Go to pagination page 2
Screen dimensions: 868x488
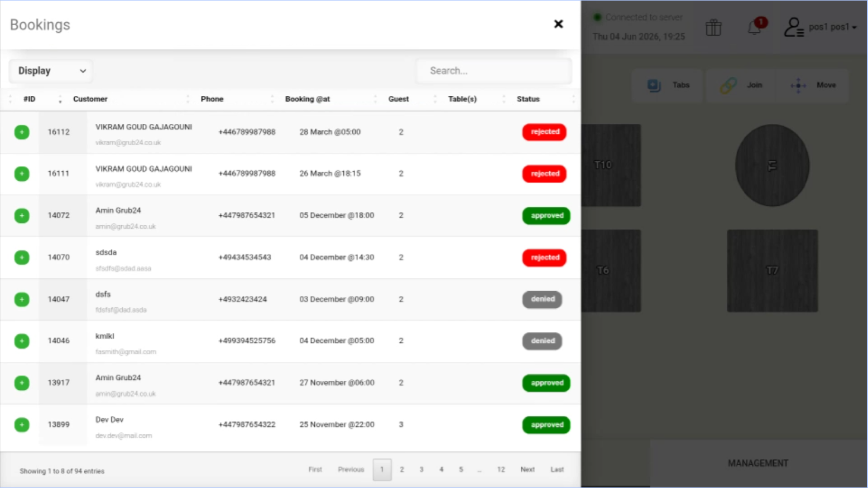402,470
